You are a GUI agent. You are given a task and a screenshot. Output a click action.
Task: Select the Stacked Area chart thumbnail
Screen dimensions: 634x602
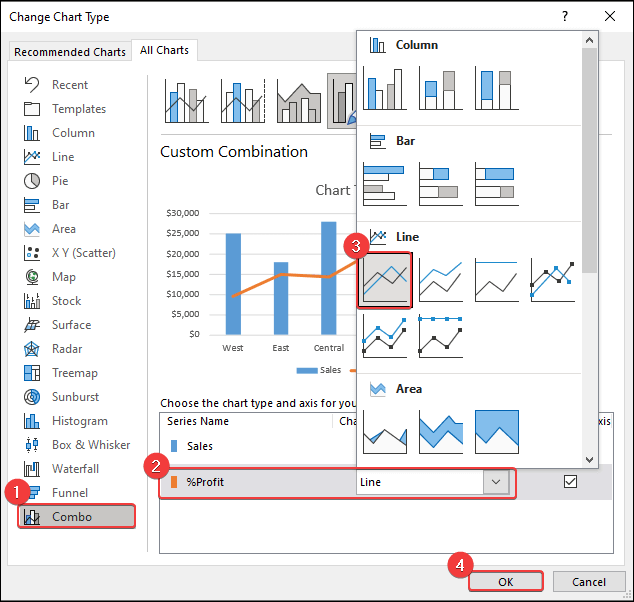pos(441,432)
